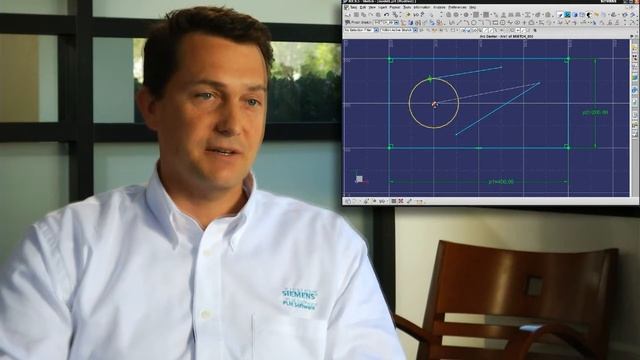Open the Analysis menu
Screen dimensions: 640x360
439,7
